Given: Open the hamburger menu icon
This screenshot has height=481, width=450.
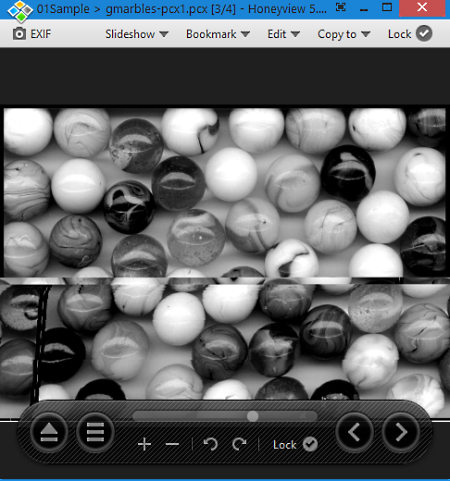Looking at the screenshot, I should click(x=95, y=433).
